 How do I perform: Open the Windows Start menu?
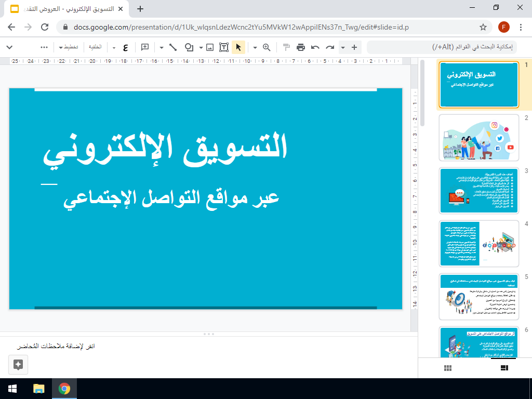pos(12,389)
